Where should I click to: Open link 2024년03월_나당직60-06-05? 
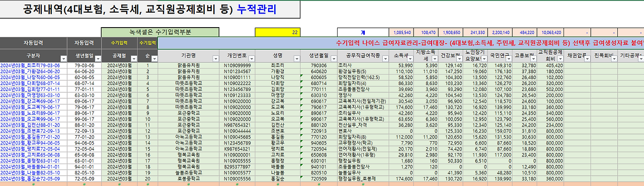[x=30, y=77]
